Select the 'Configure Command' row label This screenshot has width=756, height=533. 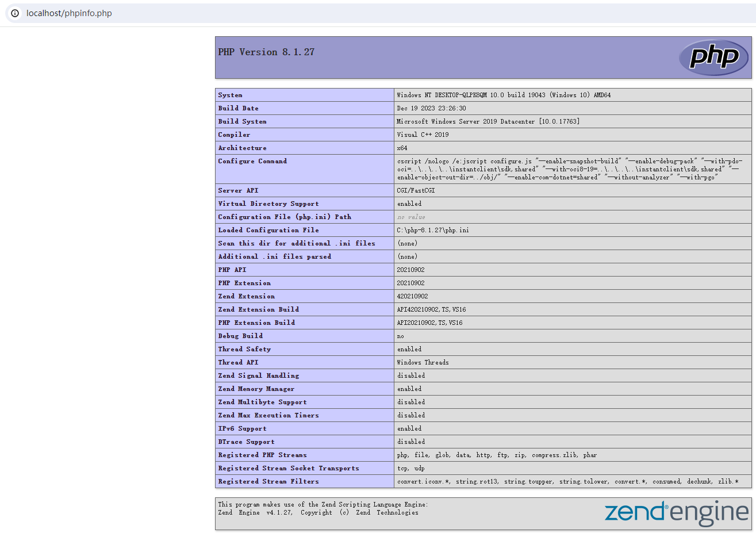coord(252,162)
